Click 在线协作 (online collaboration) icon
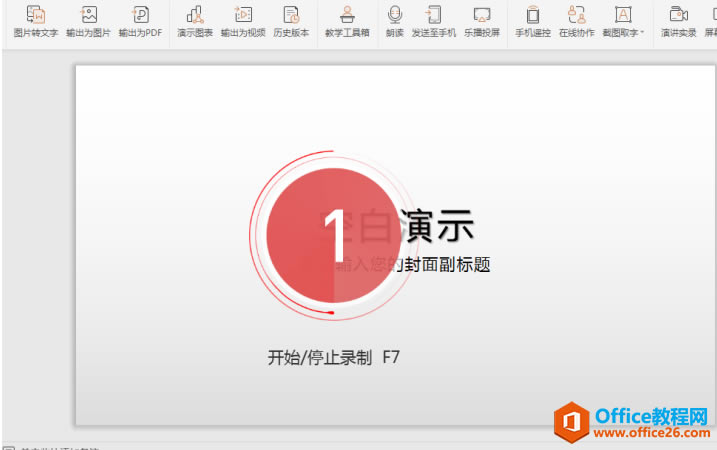Screen dimensions: 717x450 (x=577, y=21)
